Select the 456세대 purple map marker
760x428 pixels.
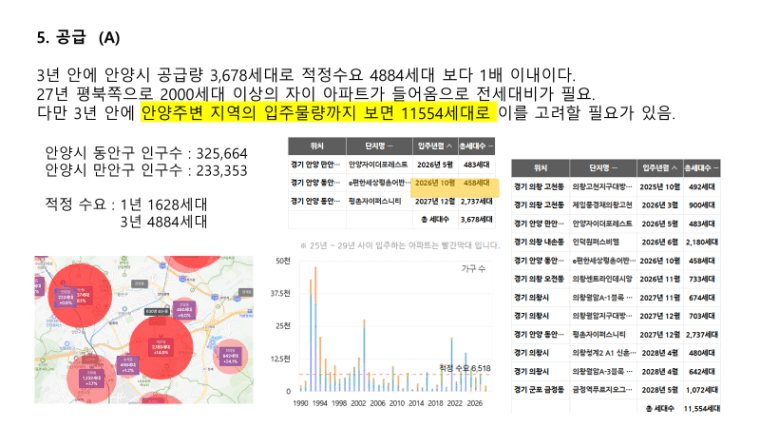(128, 365)
